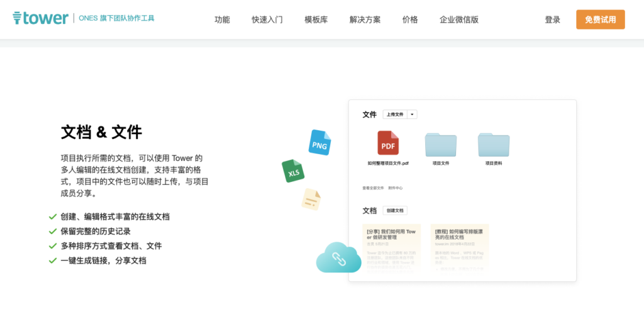Open the 项目资料 folder icon

coord(493,145)
